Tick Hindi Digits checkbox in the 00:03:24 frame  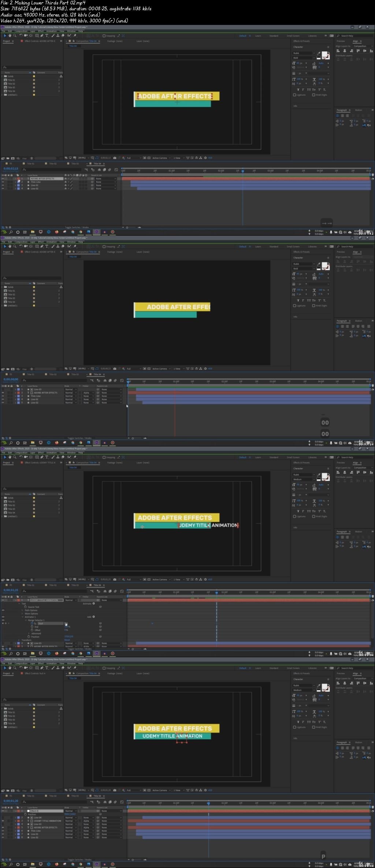(313, 306)
